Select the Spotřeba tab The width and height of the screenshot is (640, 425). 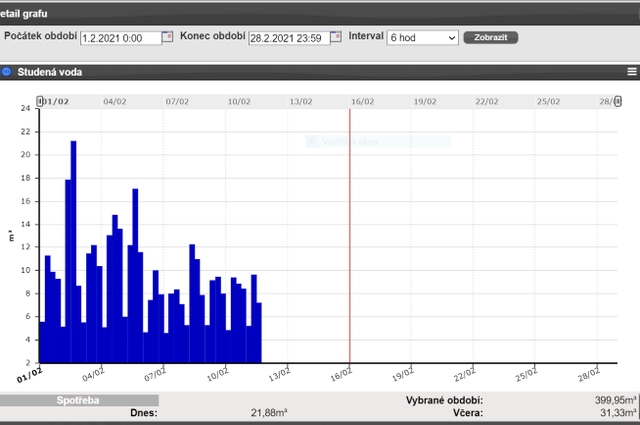(x=79, y=399)
